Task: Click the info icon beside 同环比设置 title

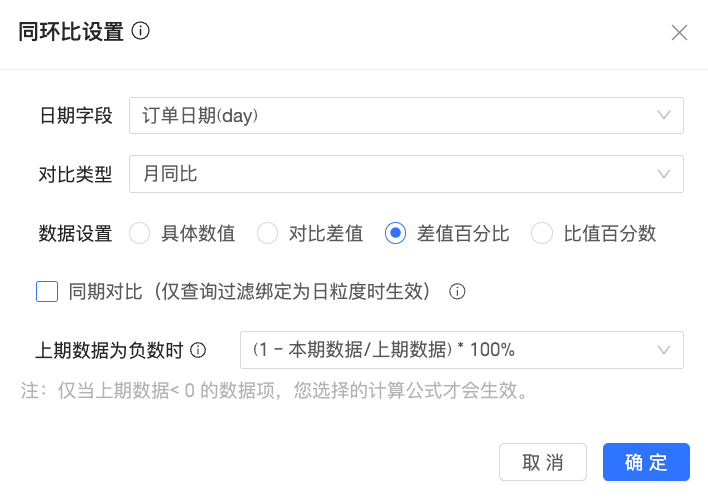Action: (x=140, y=31)
